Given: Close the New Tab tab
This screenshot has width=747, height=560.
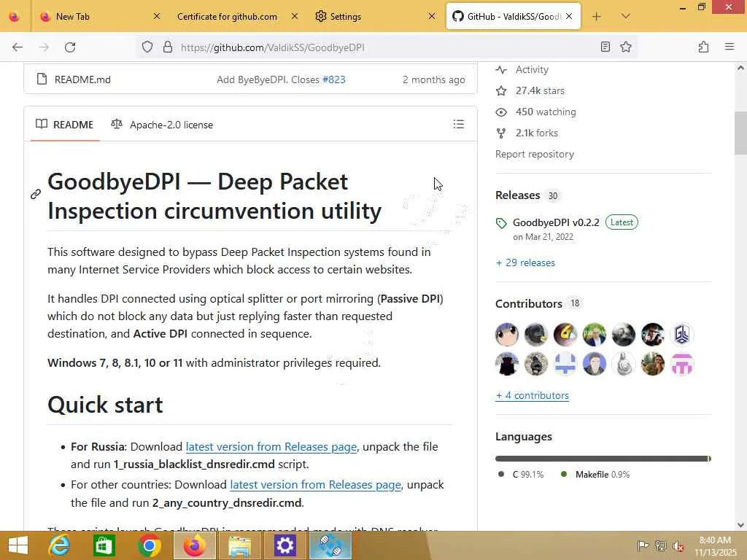Looking at the screenshot, I should click(157, 16).
